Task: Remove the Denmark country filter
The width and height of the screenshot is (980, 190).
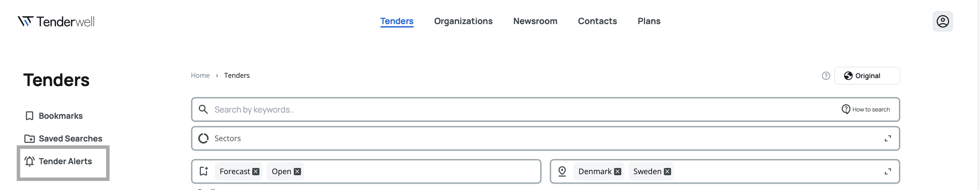Action: click(x=617, y=172)
